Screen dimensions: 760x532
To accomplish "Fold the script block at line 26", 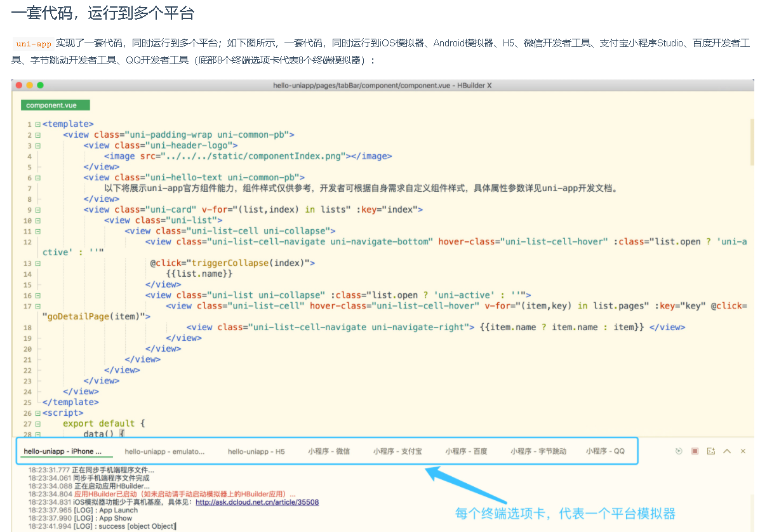I will pyautogui.click(x=38, y=413).
